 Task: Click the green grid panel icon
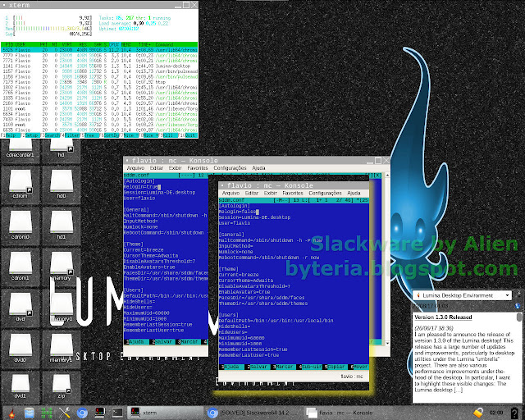[47, 413]
